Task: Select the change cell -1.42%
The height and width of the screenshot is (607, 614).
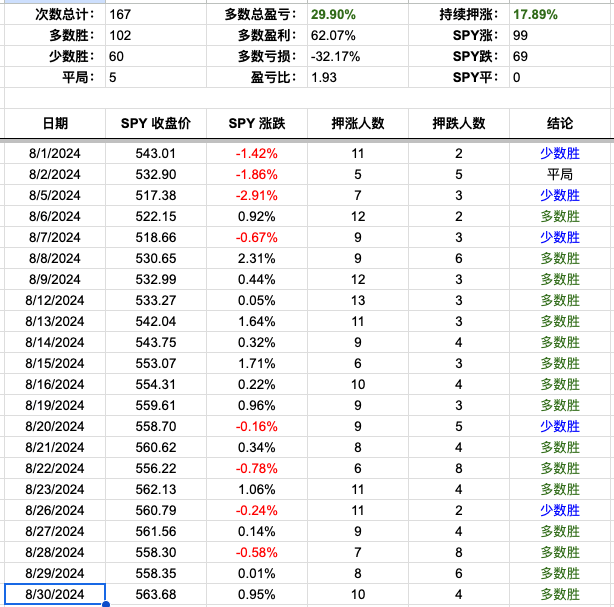Action: click(x=257, y=153)
